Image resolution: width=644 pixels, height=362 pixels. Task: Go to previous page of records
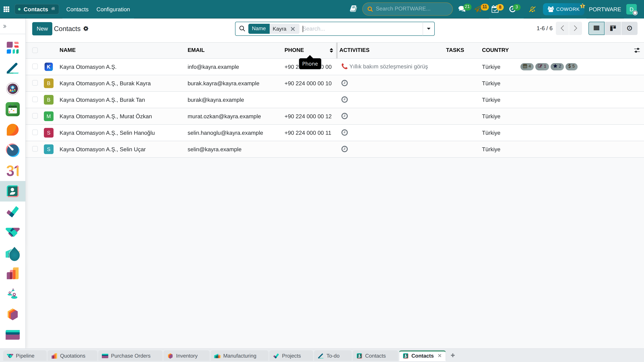click(x=562, y=28)
